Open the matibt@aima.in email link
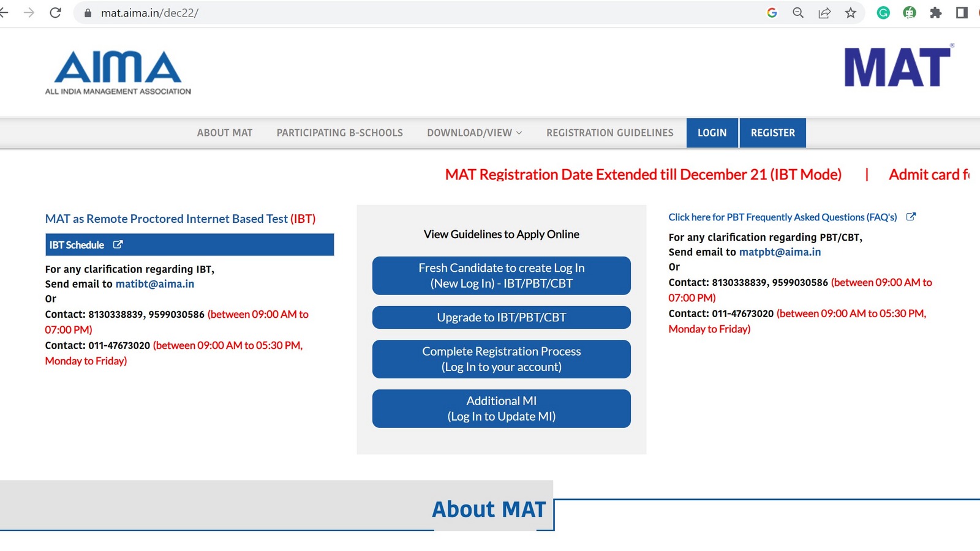980x551 pixels. point(154,283)
